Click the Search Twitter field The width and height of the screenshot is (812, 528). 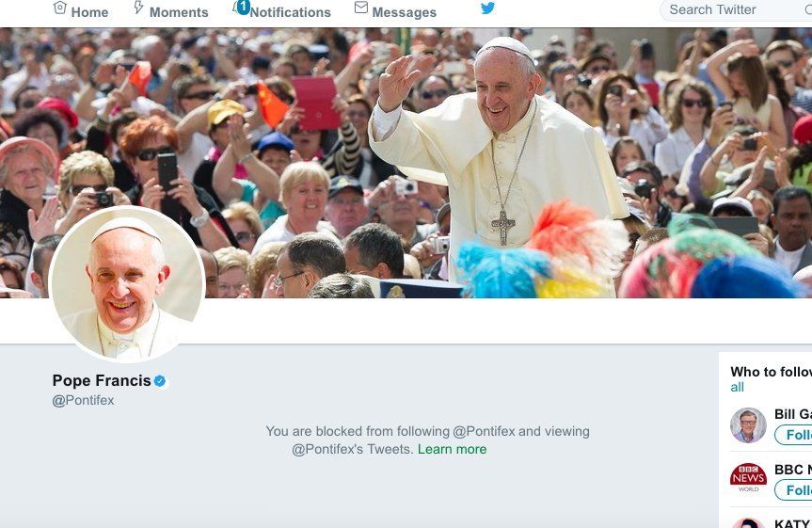pos(736,9)
